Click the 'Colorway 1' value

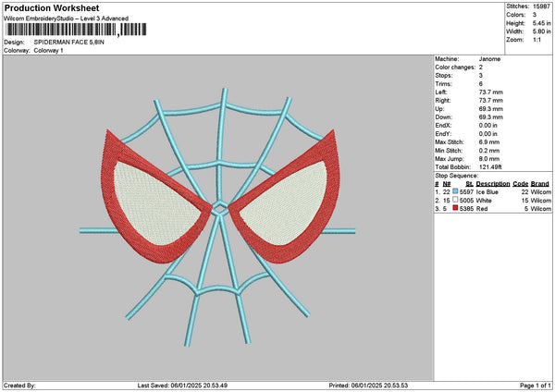point(48,51)
